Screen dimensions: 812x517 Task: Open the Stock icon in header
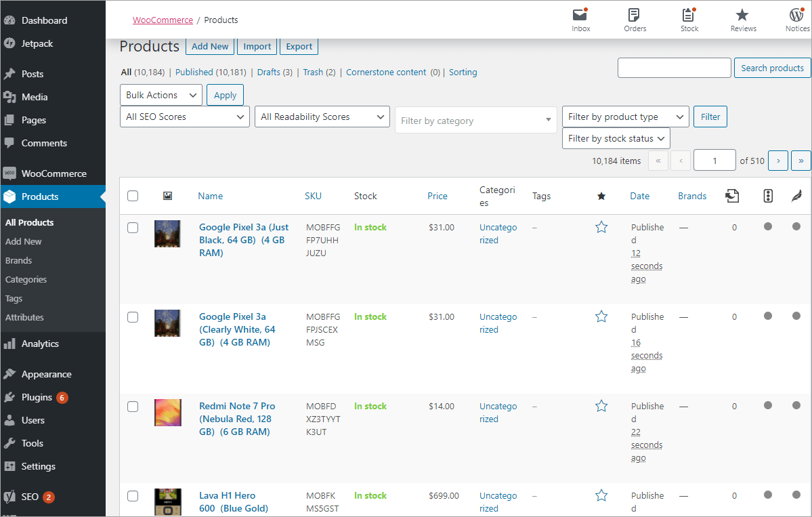point(688,14)
